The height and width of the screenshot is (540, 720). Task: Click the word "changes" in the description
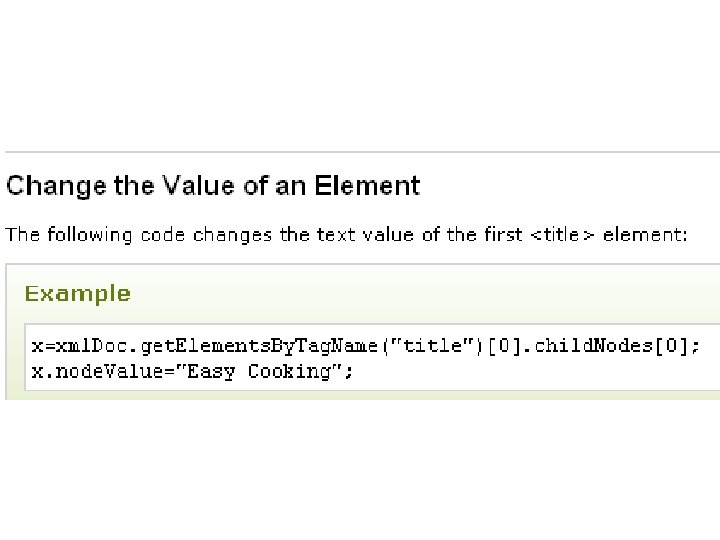(232, 235)
